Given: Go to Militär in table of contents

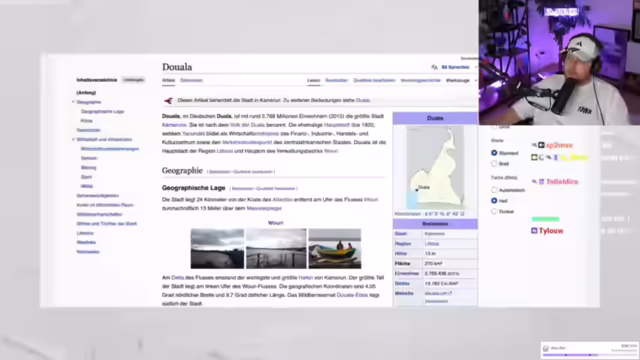Looking at the screenshot, I should point(87,187).
